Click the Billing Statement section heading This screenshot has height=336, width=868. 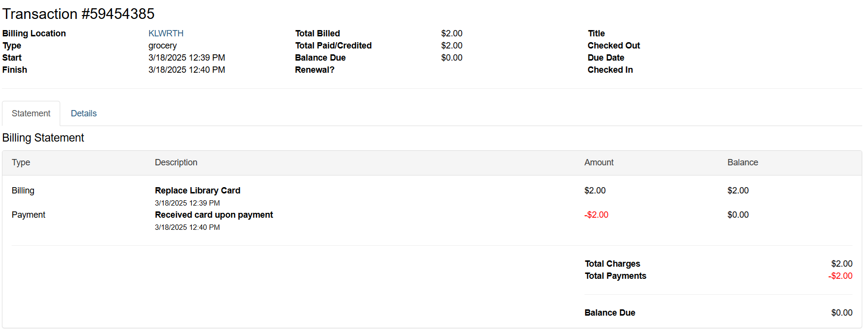pyautogui.click(x=43, y=138)
